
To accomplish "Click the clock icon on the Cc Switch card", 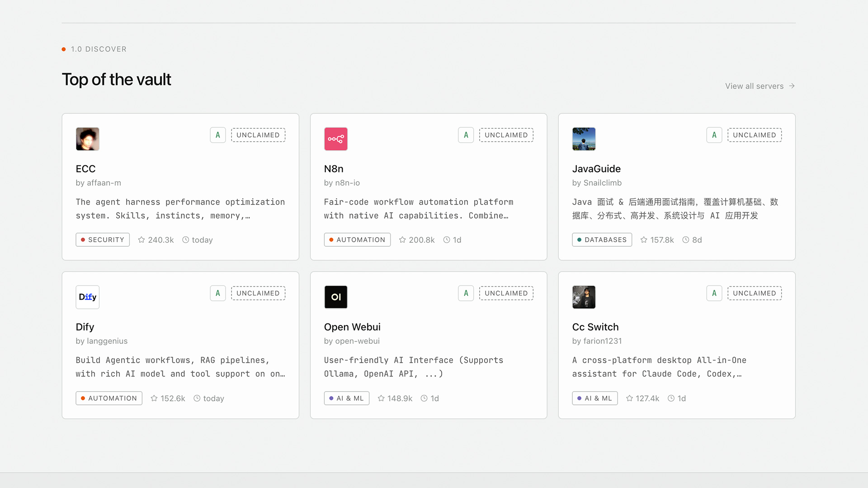I will click(671, 398).
